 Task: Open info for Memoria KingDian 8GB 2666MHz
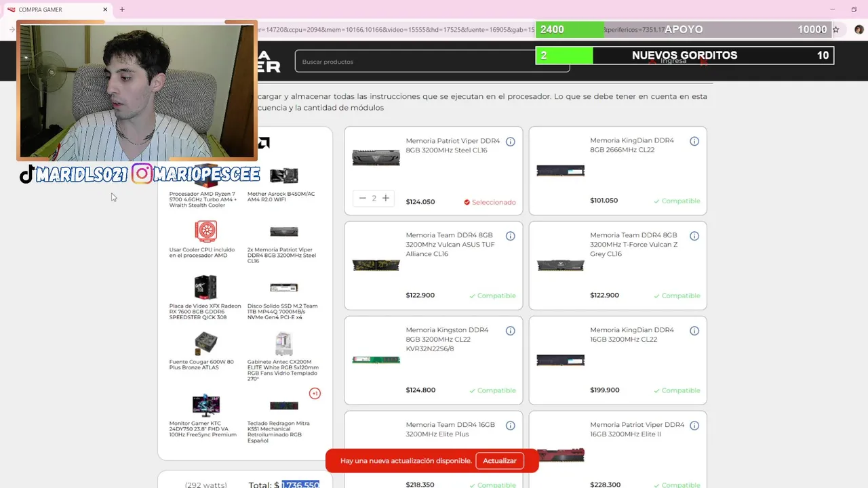pos(694,142)
